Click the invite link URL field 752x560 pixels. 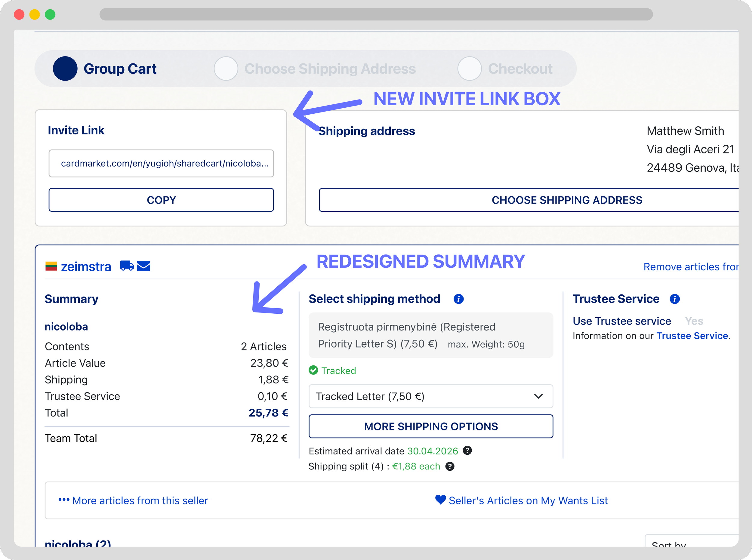(161, 163)
